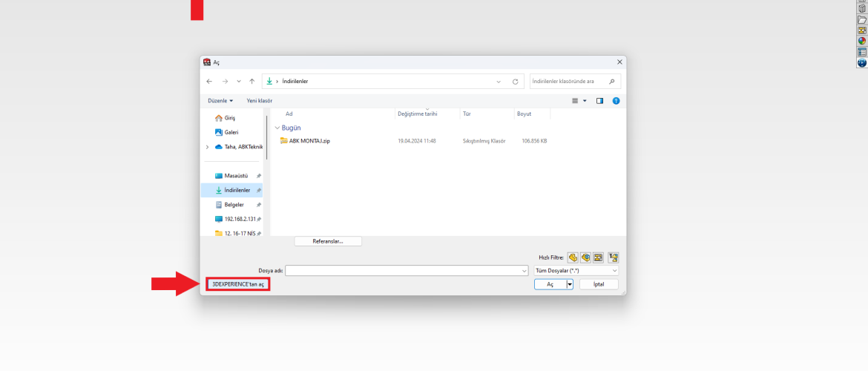The width and height of the screenshot is (868, 371).
Task: Sort by the Boyut column header
Action: pos(525,114)
